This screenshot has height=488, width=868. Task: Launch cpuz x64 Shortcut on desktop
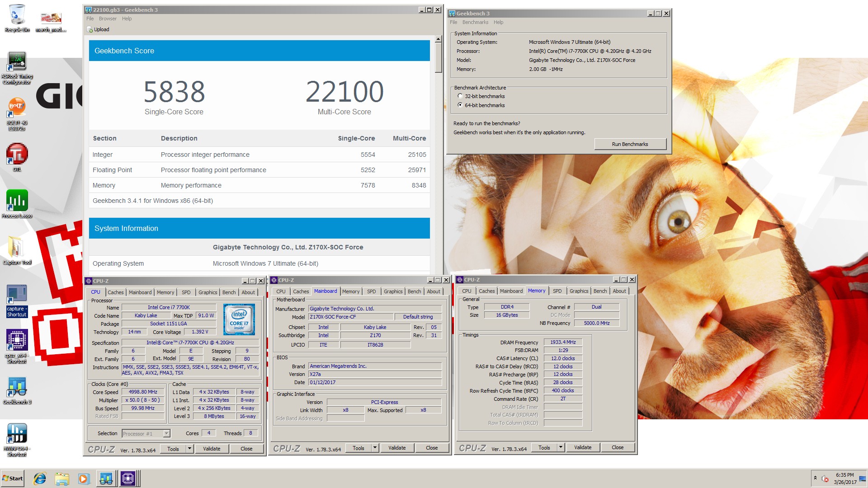tap(17, 346)
